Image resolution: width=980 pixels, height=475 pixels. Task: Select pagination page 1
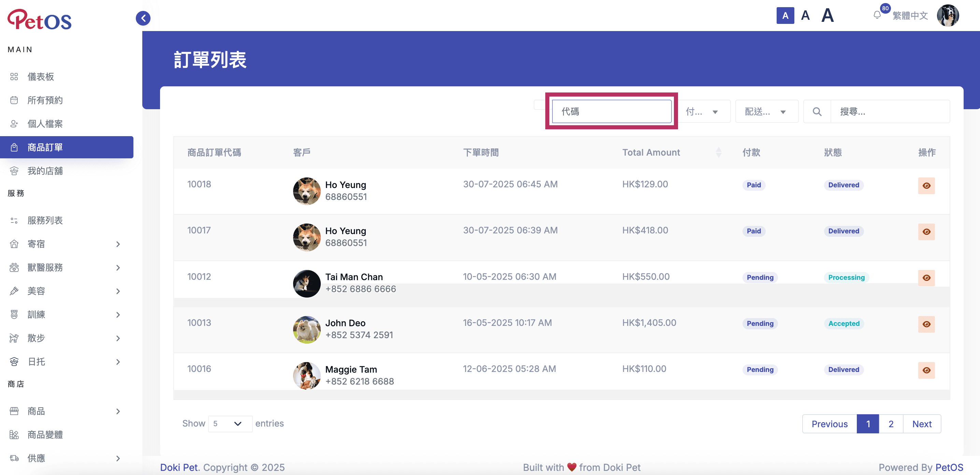pos(868,424)
